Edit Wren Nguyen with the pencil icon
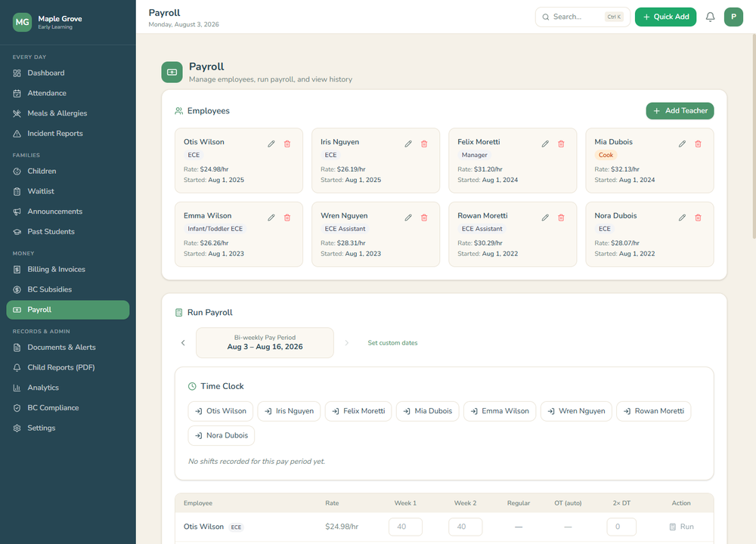This screenshot has height=544, width=756. 408,218
